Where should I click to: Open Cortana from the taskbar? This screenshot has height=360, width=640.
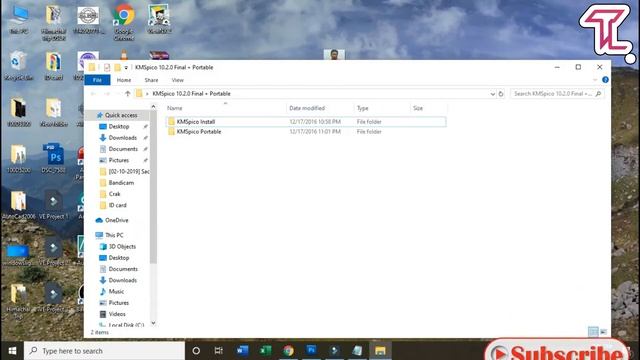pos(196,351)
